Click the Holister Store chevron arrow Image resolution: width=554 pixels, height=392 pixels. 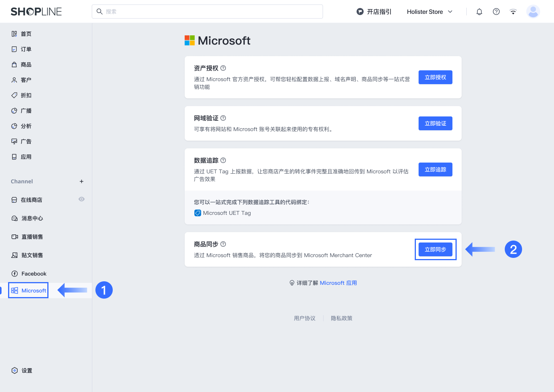pyautogui.click(x=450, y=12)
